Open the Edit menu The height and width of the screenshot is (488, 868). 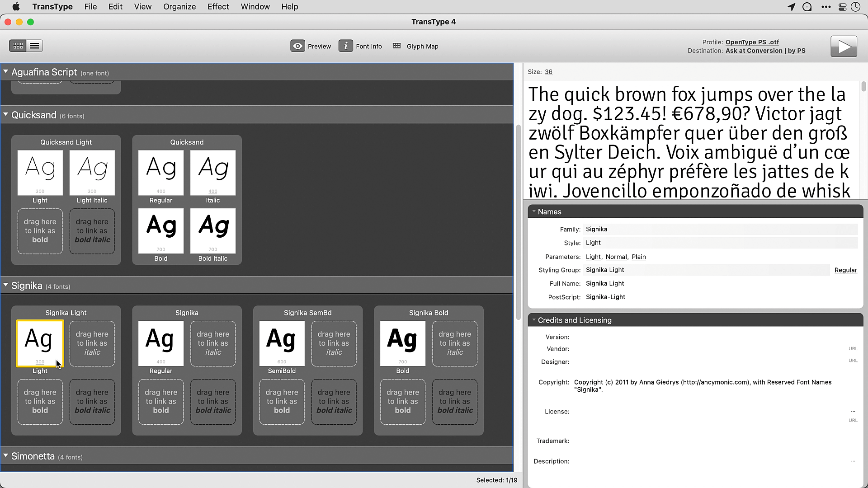(115, 6)
